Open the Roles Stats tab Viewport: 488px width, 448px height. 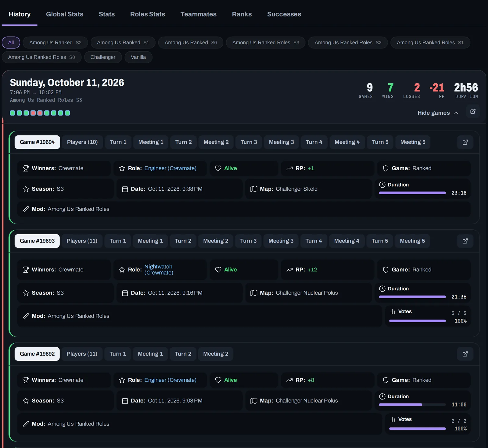pos(148,14)
